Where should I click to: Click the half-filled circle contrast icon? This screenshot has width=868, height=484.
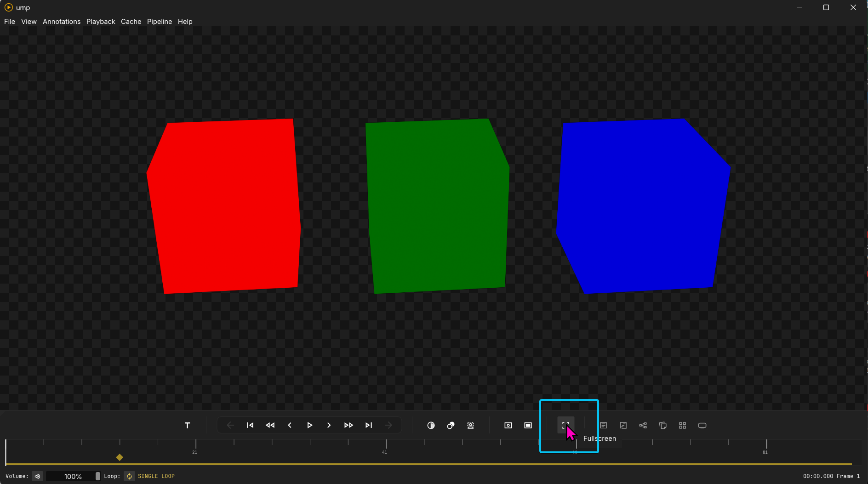click(x=431, y=426)
